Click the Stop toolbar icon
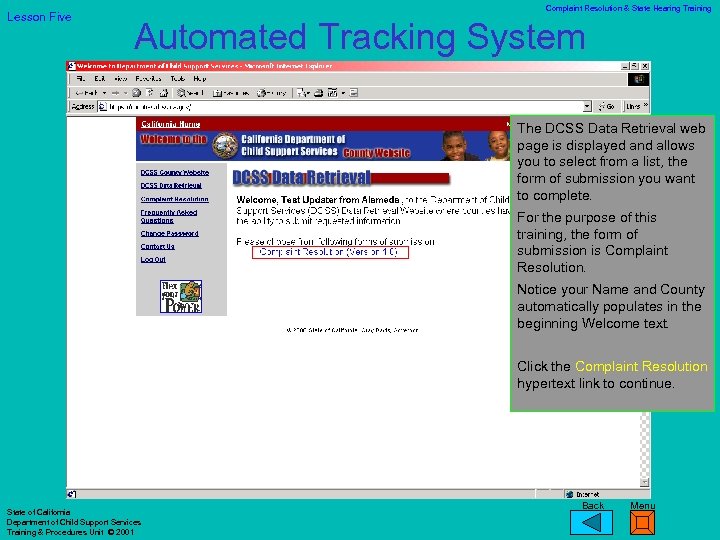 coord(136,93)
